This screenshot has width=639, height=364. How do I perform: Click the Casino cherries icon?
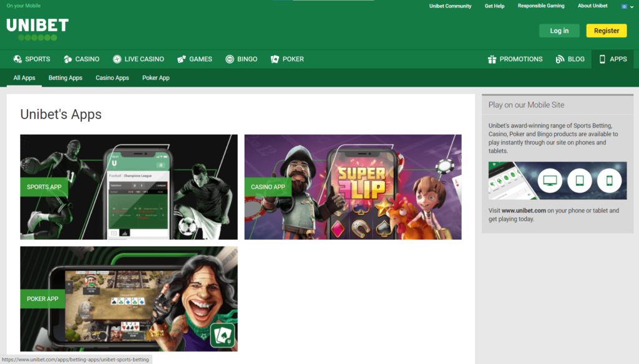coord(67,59)
